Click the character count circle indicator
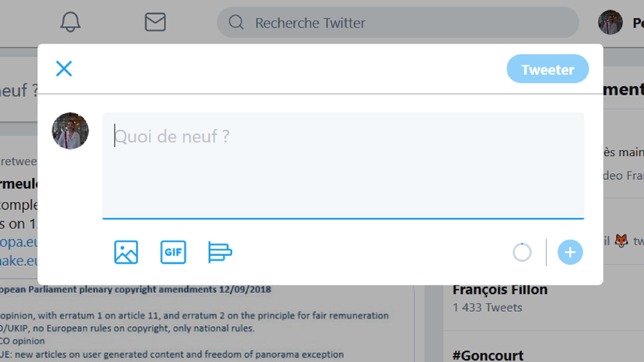The image size is (644, 362). pos(522,252)
